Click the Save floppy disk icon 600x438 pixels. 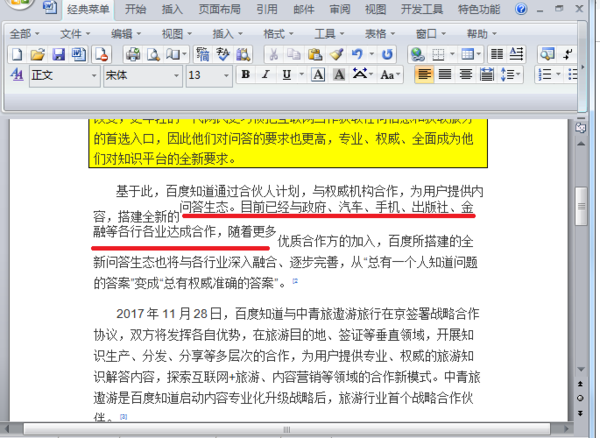click(x=59, y=55)
